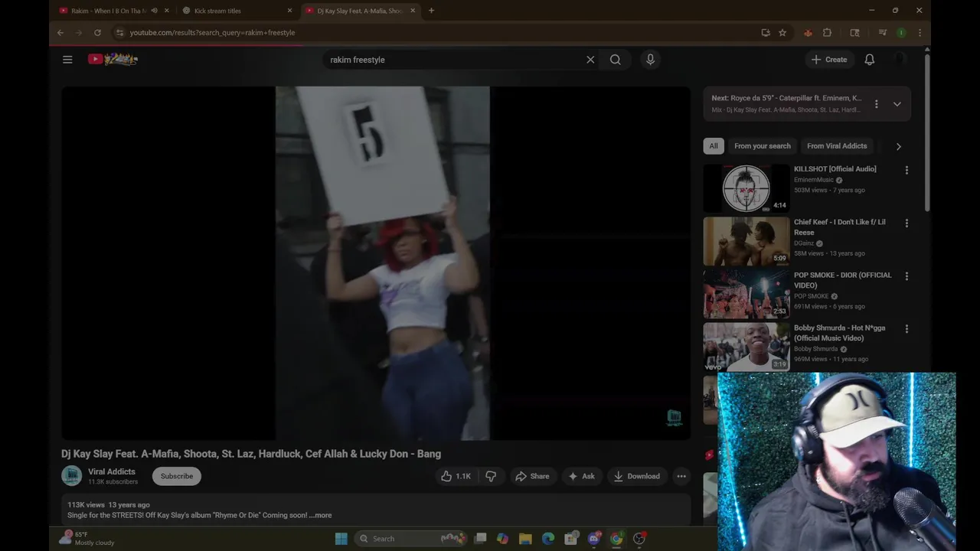Open the Viral Addicts channel name
Viewport: 980px width, 551px height.
(112, 471)
